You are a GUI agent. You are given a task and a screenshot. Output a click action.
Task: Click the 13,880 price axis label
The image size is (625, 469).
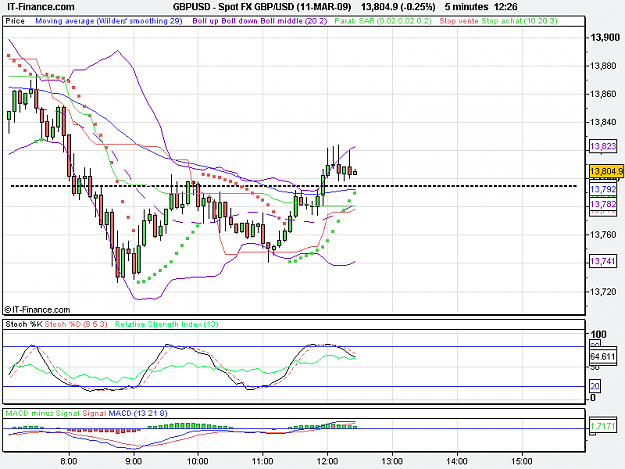(603, 66)
